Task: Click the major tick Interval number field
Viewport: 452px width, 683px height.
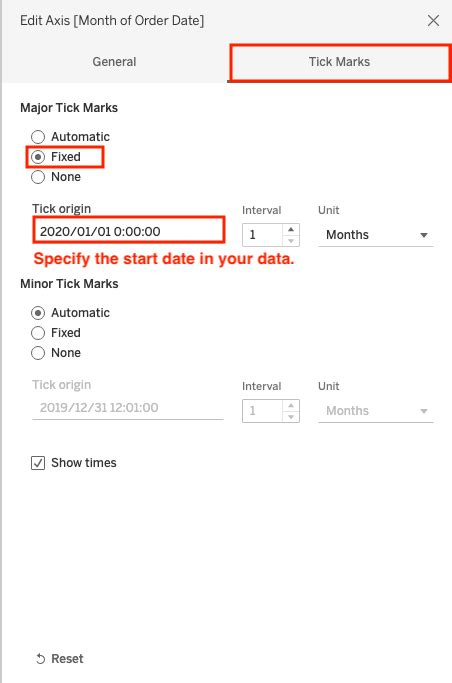Action: (263, 235)
